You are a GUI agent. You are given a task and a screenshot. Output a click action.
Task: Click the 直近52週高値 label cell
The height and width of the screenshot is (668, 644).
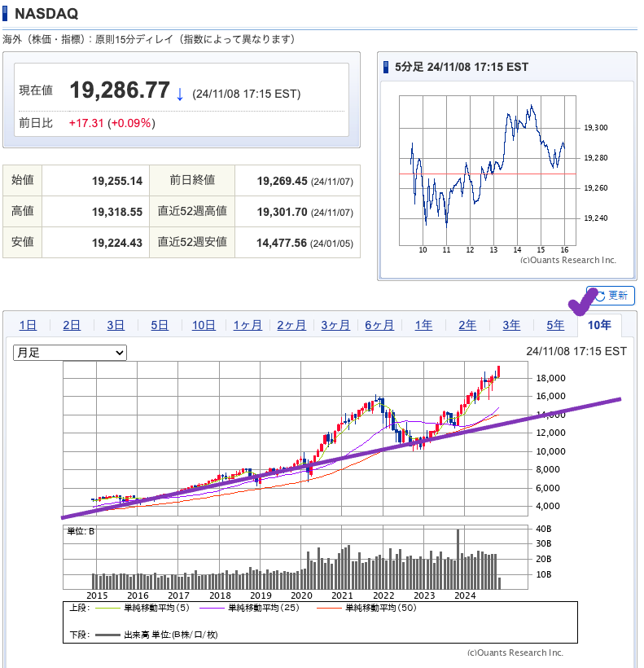pyautogui.click(x=192, y=211)
